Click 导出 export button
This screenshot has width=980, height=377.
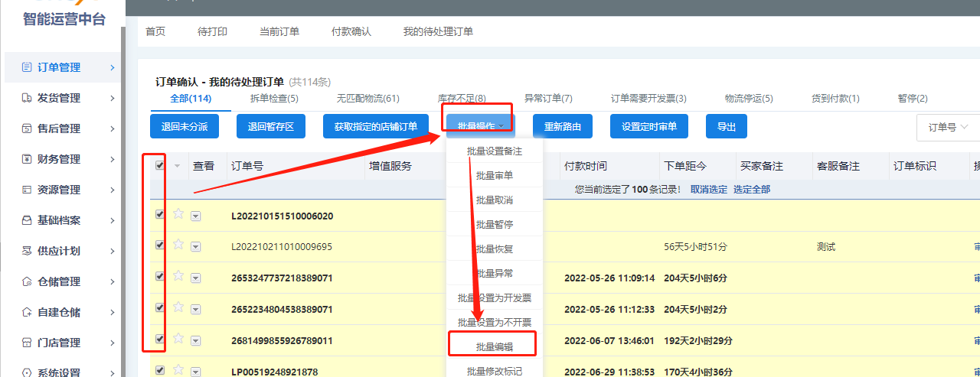coord(727,126)
